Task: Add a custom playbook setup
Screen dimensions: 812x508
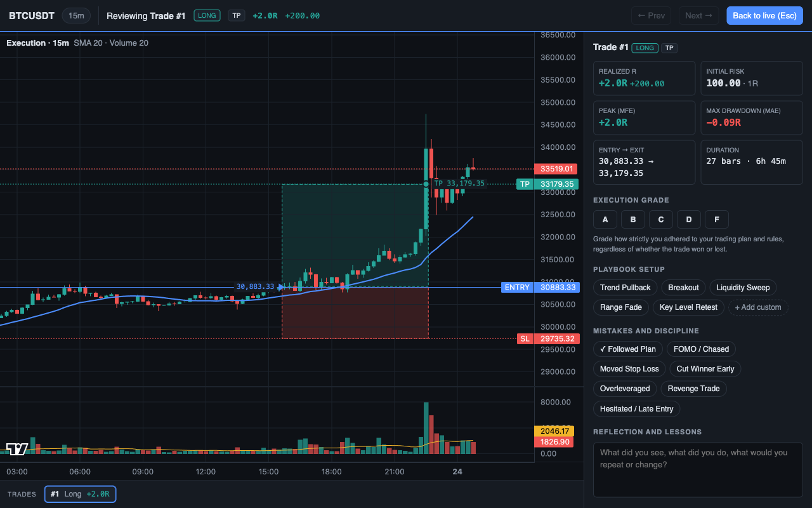Action: pyautogui.click(x=758, y=307)
